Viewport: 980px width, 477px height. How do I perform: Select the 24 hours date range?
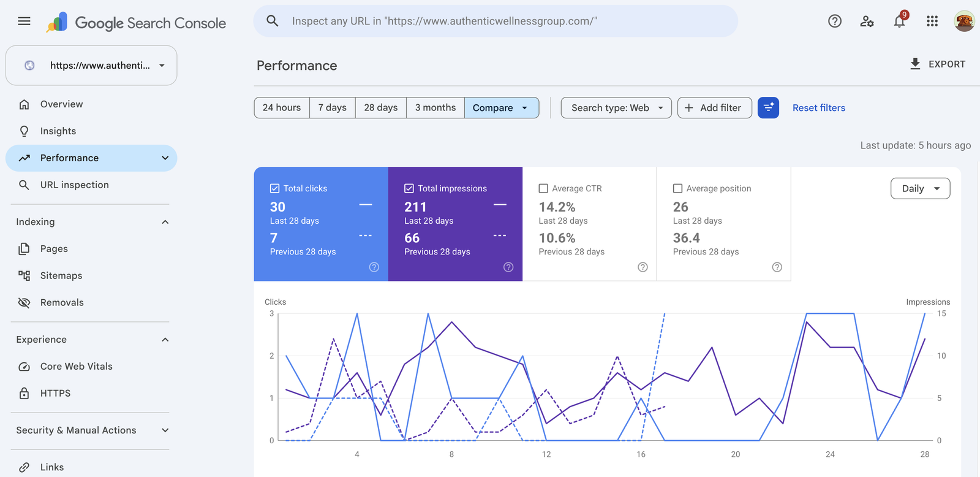(282, 108)
